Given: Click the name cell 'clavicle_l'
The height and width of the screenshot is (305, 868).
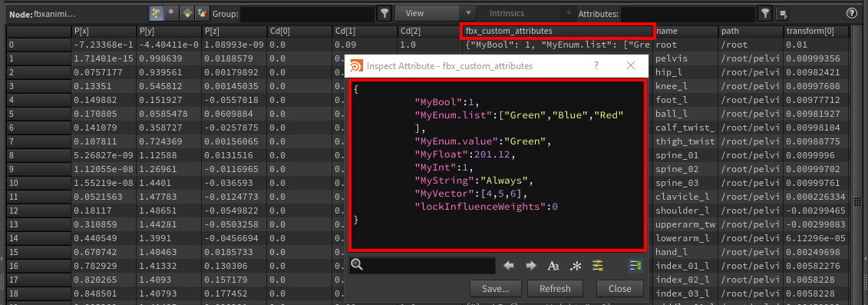Looking at the screenshot, I should coord(685,197).
